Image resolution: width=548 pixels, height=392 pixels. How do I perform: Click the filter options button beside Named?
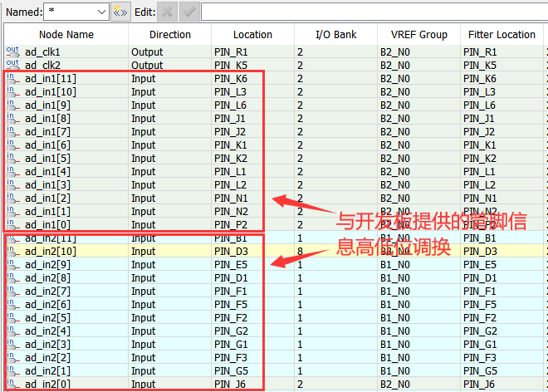[120, 12]
